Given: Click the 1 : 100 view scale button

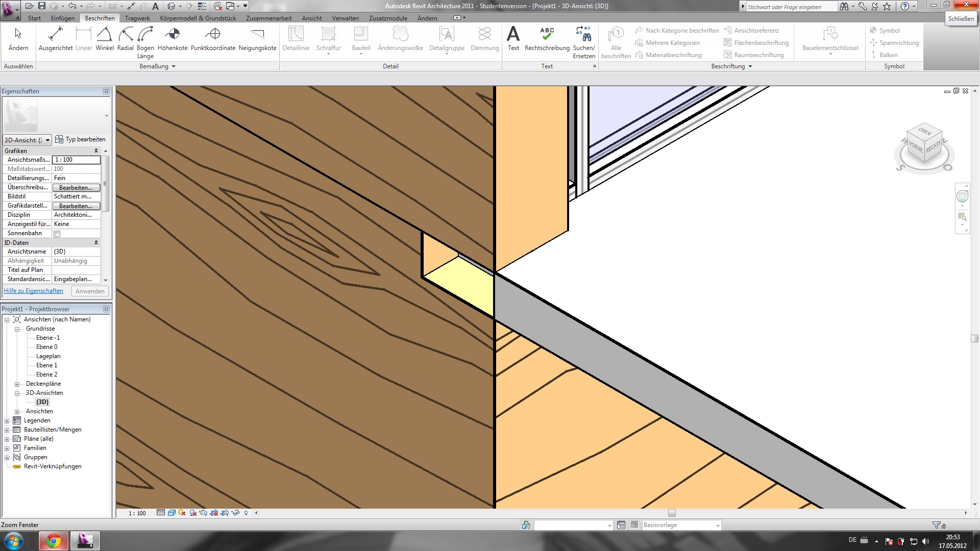Looking at the screenshot, I should (137, 513).
